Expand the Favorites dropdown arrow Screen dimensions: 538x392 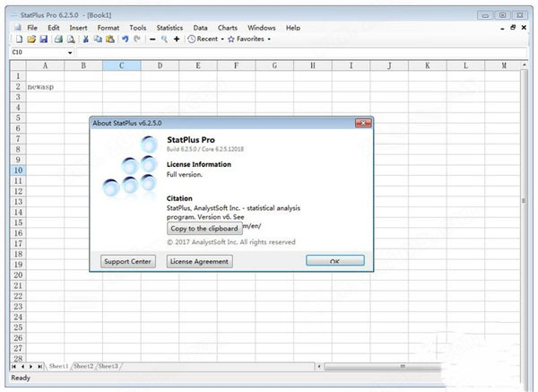click(269, 39)
